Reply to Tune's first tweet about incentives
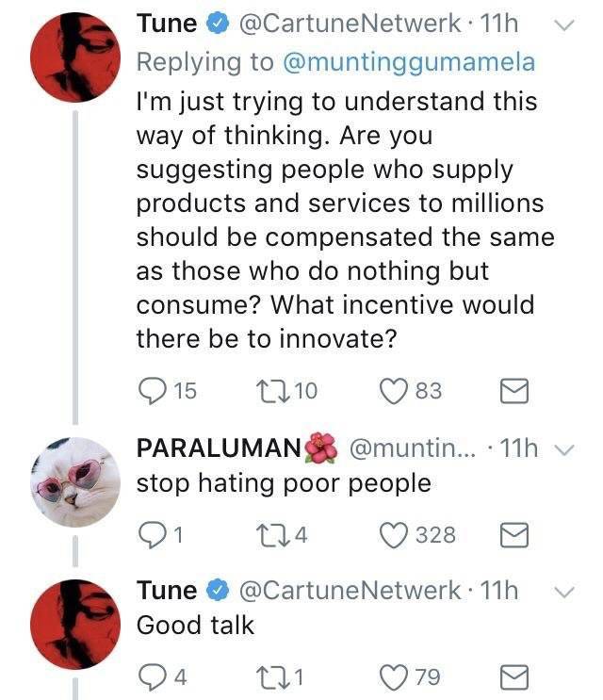The height and width of the screenshot is (700, 603). pyautogui.click(x=152, y=390)
